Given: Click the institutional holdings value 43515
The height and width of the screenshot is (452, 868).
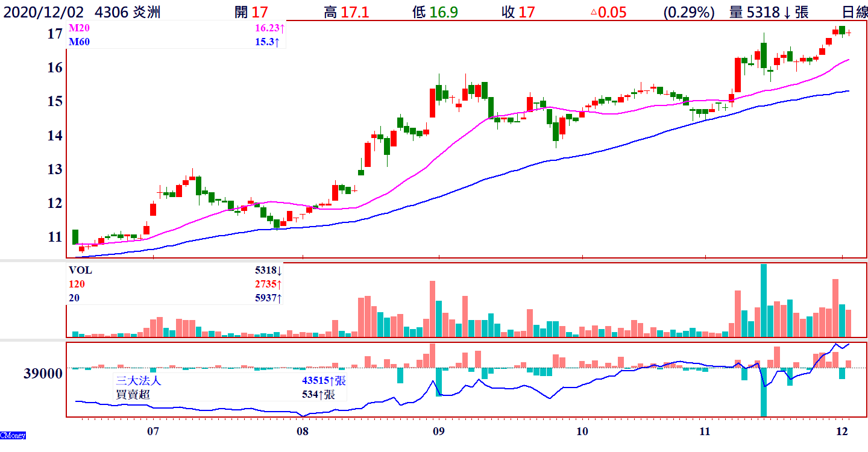Looking at the screenshot, I should 324,381.
